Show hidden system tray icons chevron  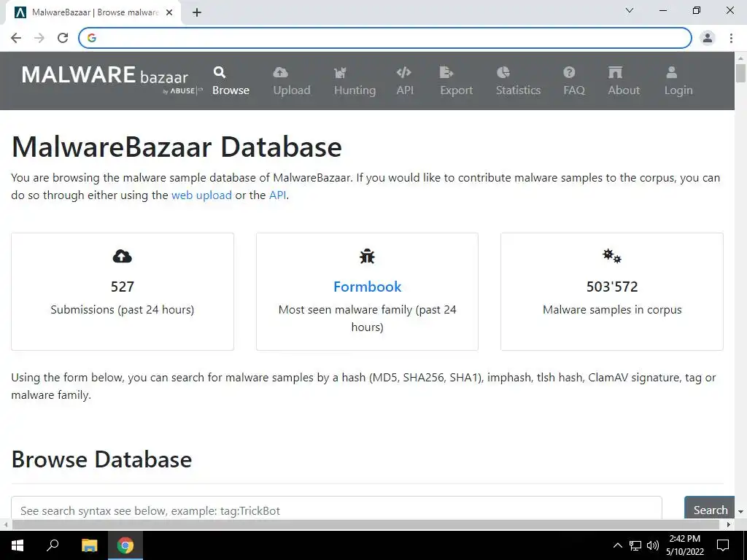tap(617, 545)
